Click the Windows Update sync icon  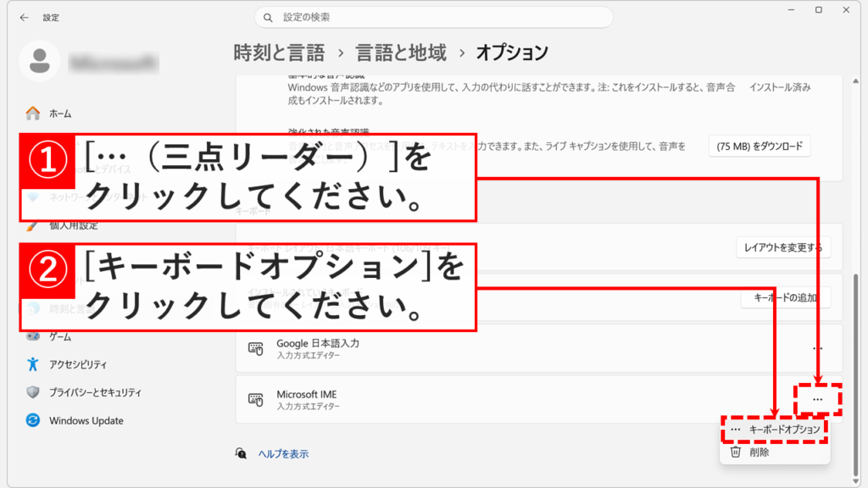(x=33, y=420)
